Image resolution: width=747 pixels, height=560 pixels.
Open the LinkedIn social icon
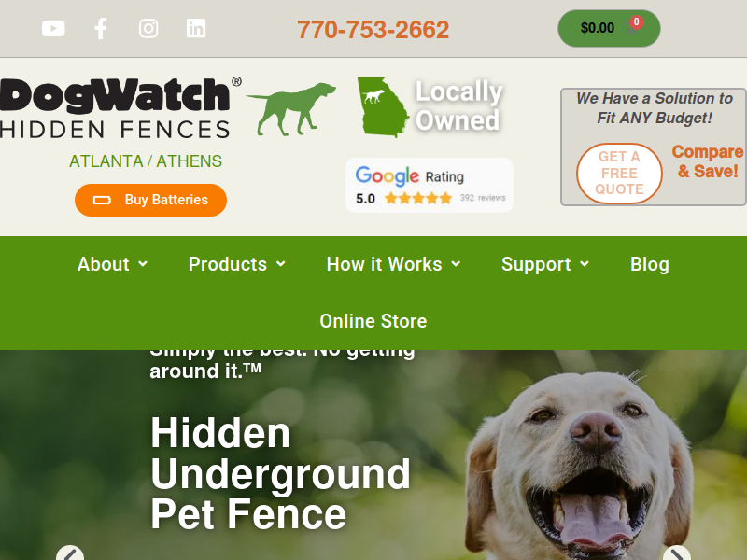[196, 29]
